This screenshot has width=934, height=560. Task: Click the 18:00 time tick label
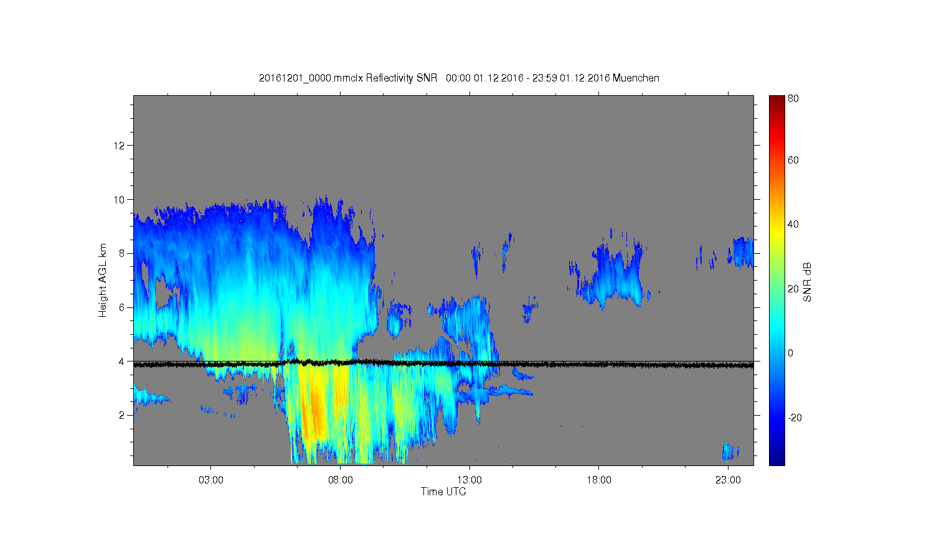(599, 480)
